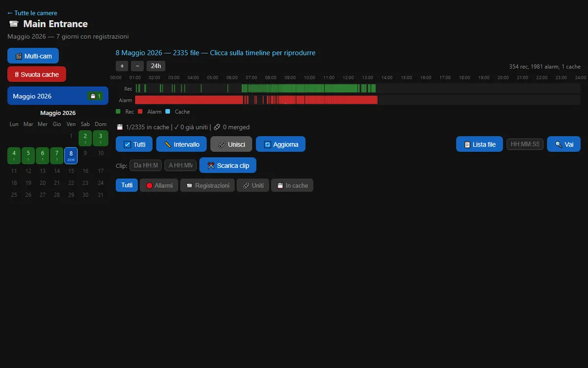Focus the clip A HH:MM end field

coord(180,165)
